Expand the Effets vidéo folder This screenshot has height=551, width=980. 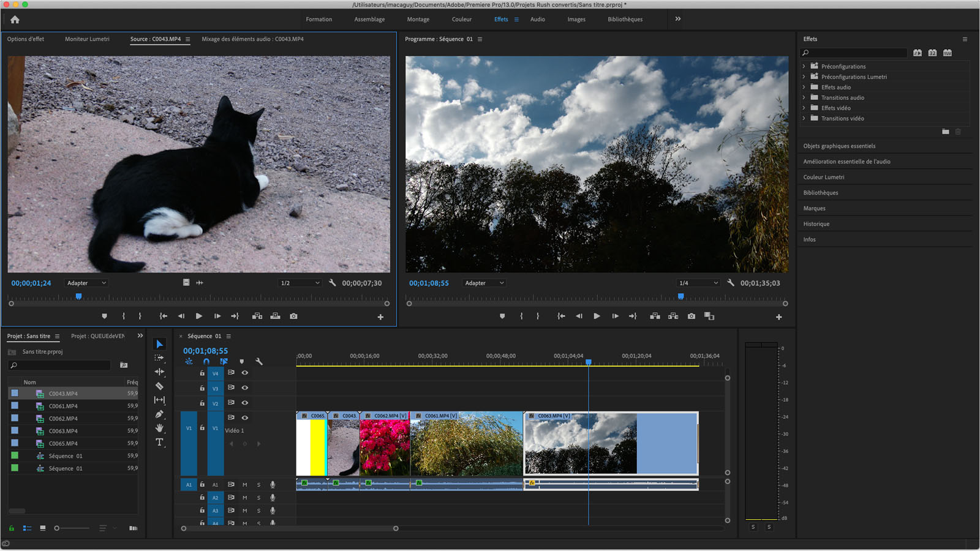[x=804, y=108]
